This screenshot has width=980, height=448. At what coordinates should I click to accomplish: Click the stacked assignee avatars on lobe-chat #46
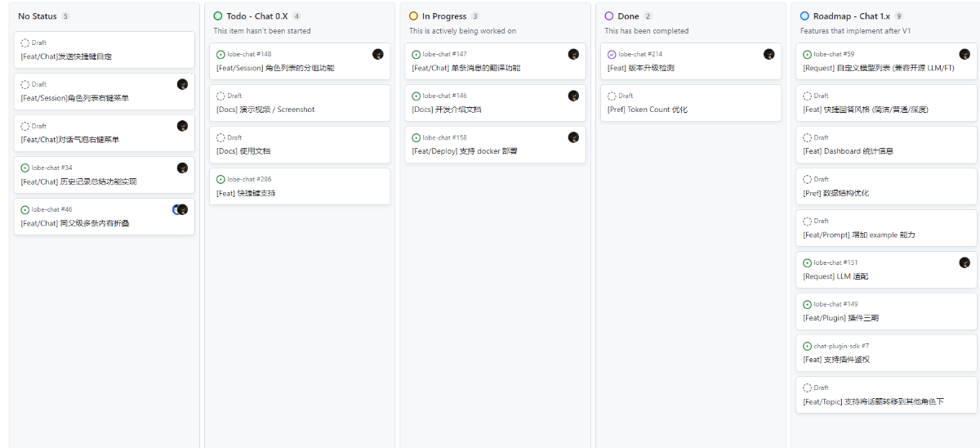pos(180,210)
